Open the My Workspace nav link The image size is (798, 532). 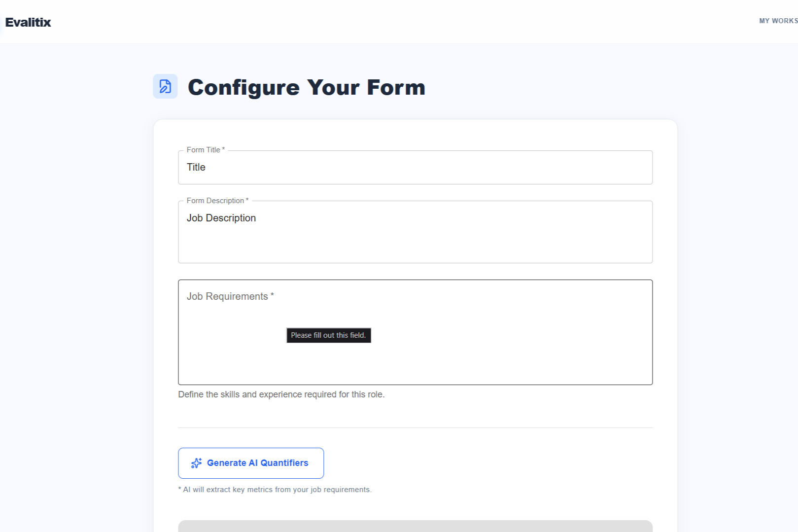pyautogui.click(x=778, y=21)
